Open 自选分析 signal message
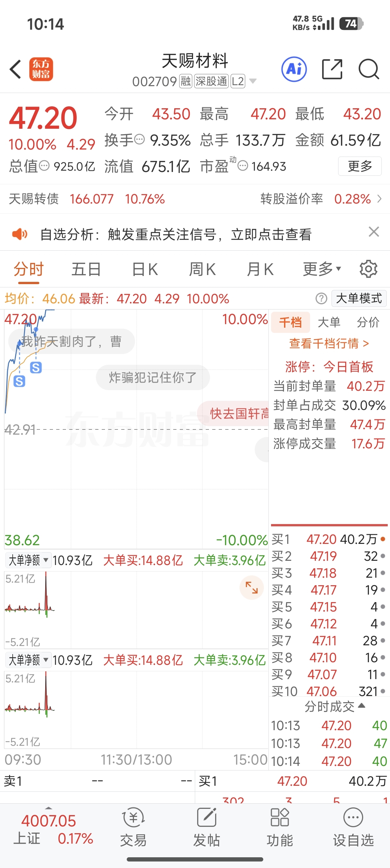Screen dimensions: 390x868 176,234
